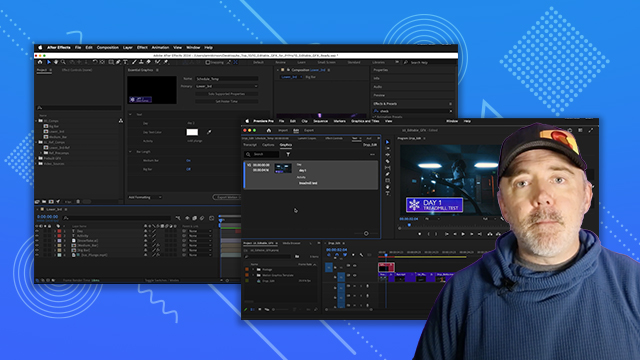Viewport: 640px width, 360px height.
Task: Collapse the 02_Ref_Comps folder in After Effects Project
Action: click(x=36, y=142)
